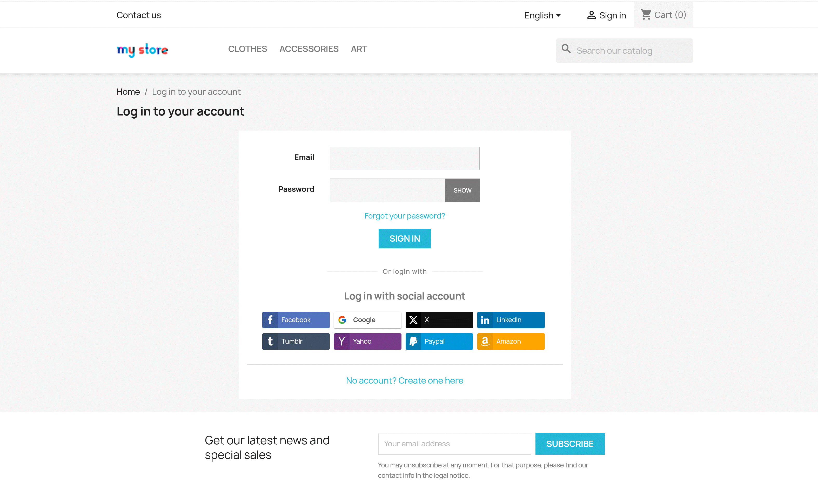818x504 pixels.
Task: Click the Forgot your password link
Action: (x=405, y=216)
